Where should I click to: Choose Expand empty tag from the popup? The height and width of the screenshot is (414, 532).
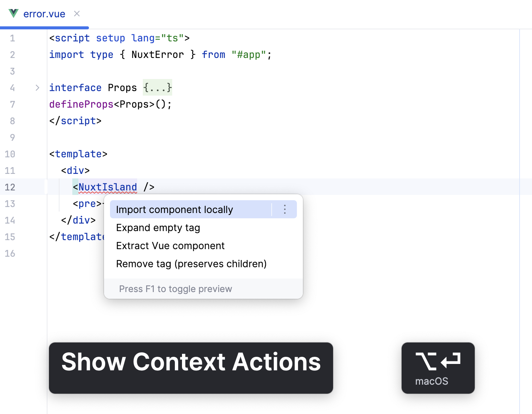pyautogui.click(x=158, y=227)
